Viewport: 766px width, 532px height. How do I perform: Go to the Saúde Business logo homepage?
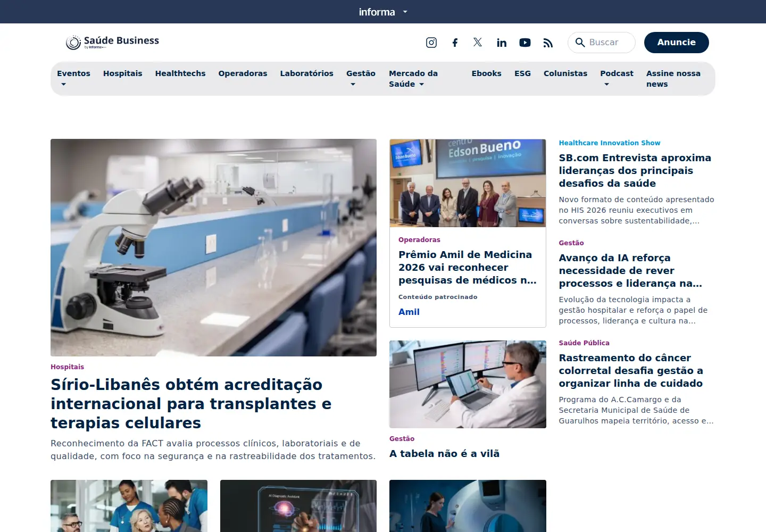[x=112, y=42]
